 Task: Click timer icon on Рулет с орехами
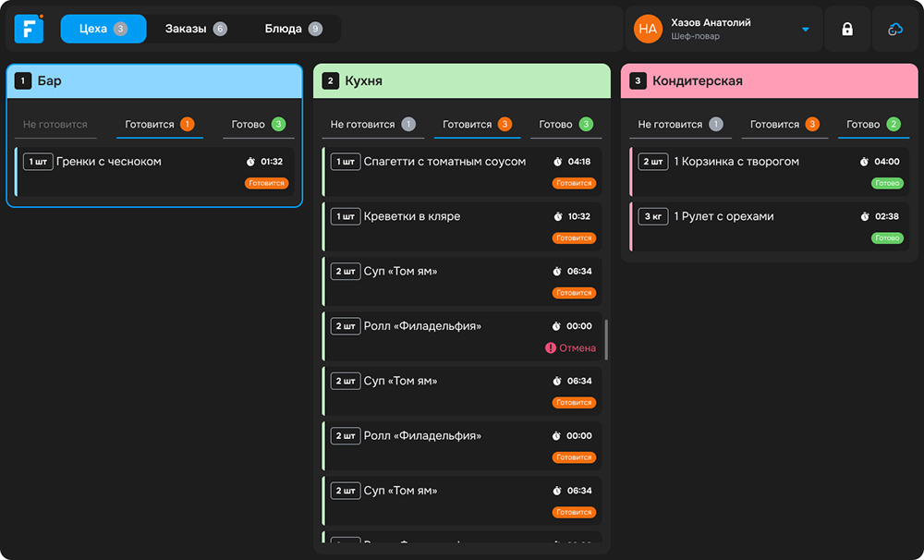point(864,216)
